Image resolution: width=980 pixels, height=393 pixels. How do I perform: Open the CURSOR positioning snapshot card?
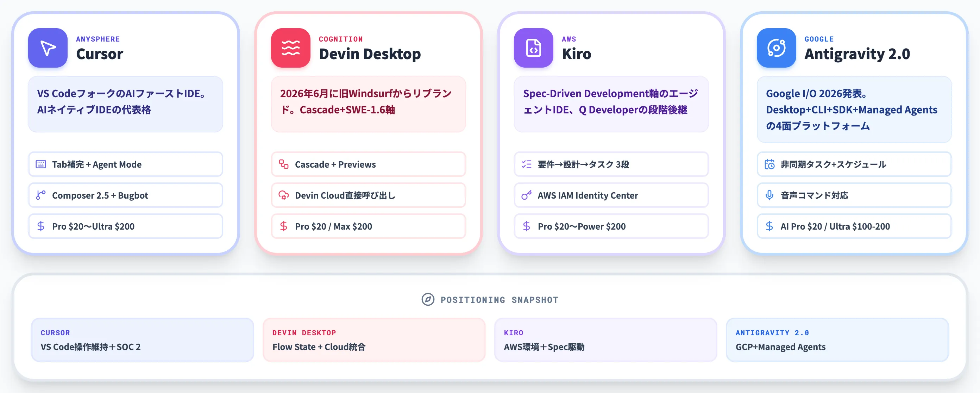(x=142, y=340)
